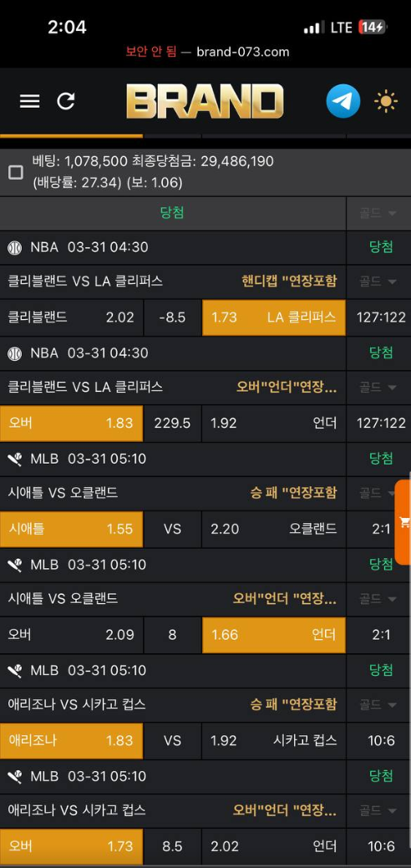Open the orange cart side tab
411x868 pixels.
[403, 522]
